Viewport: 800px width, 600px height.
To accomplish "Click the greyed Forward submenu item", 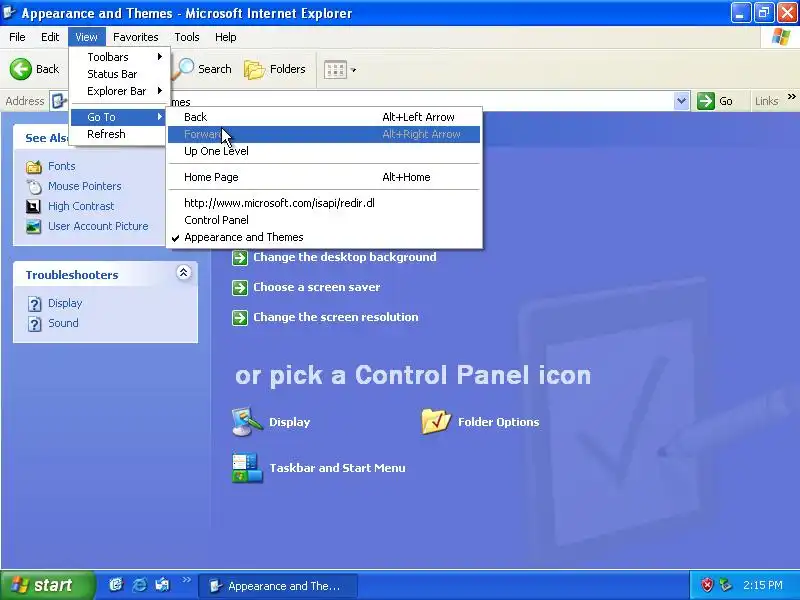I will [324, 134].
